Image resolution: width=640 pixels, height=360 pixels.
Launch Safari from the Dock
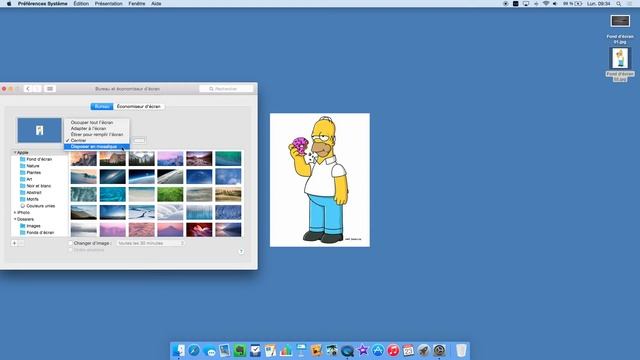pyautogui.click(x=194, y=350)
